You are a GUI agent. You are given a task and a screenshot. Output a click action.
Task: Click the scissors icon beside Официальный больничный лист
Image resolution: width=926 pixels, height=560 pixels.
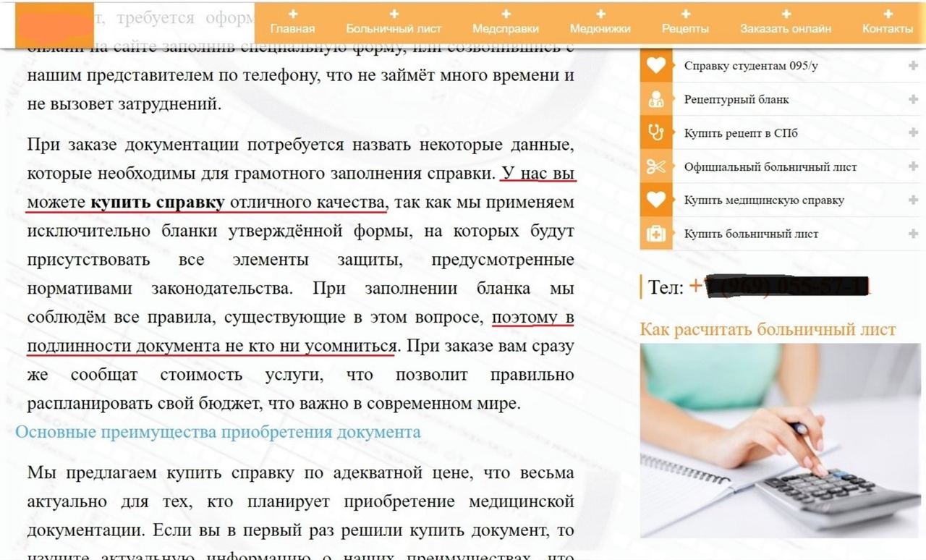(x=656, y=166)
